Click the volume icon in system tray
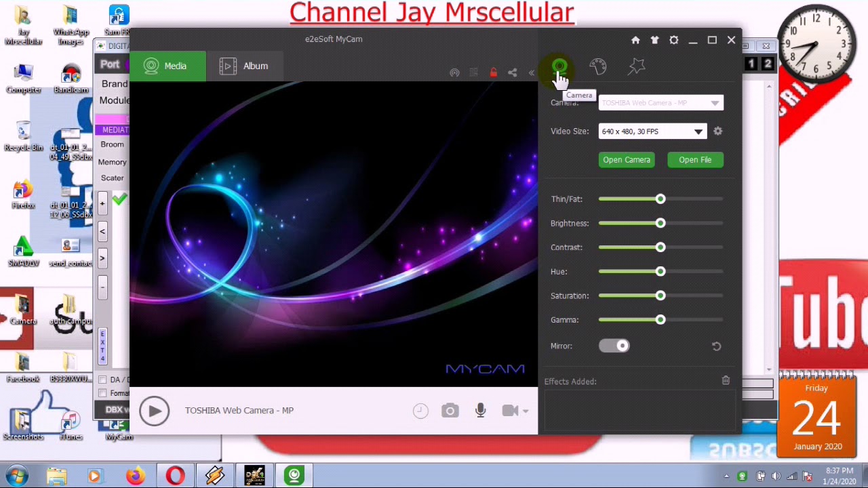Screen dimensions: 868x488 (776, 476)
